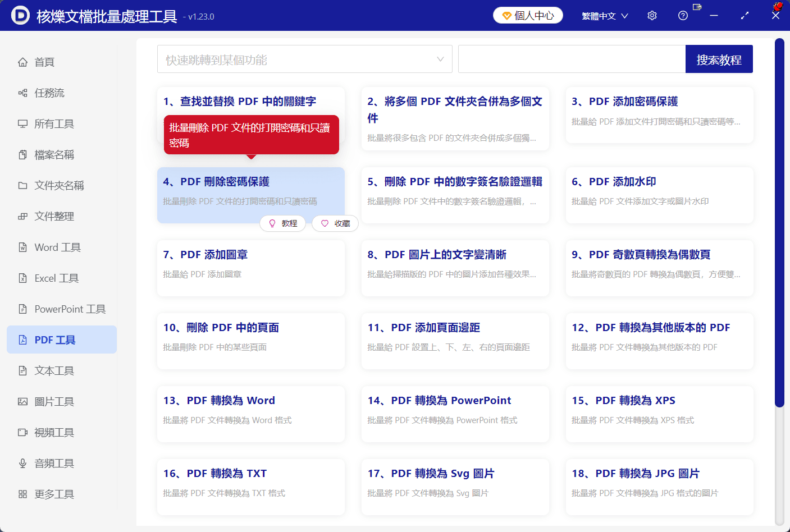Click the file name (檔案名稱) icon
The height and width of the screenshot is (532, 790).
pyautogui.click(x=22, y=155)
